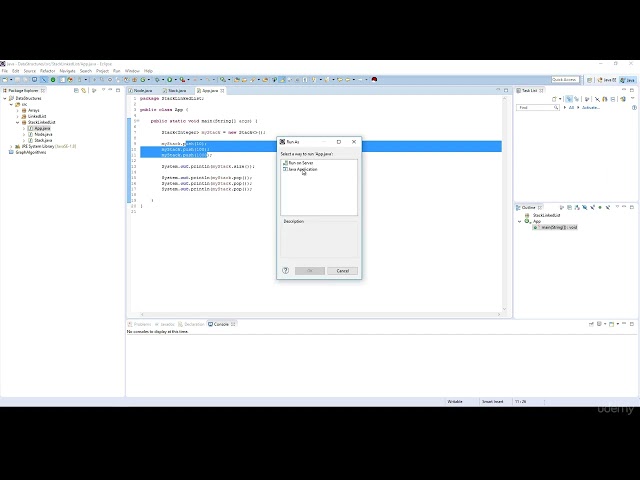Toggle Categorized view in Task List

[x=569, y=99]
